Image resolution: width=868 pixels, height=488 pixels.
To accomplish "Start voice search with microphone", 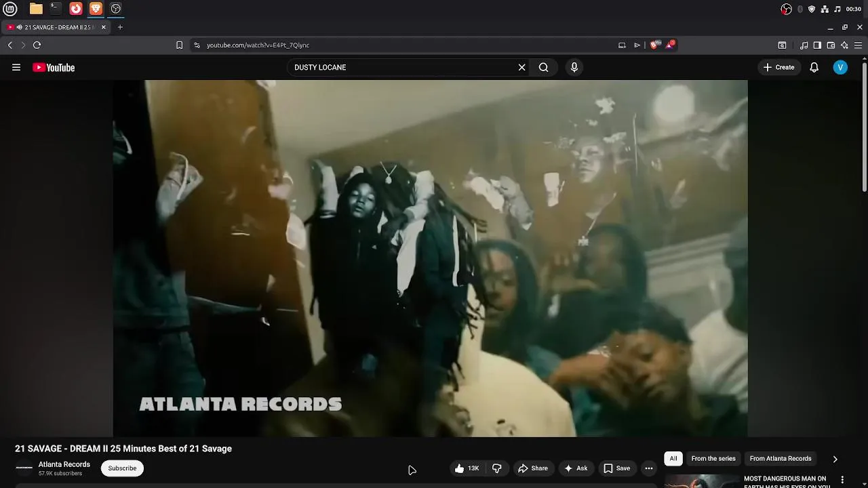I will tap(574, 67).
